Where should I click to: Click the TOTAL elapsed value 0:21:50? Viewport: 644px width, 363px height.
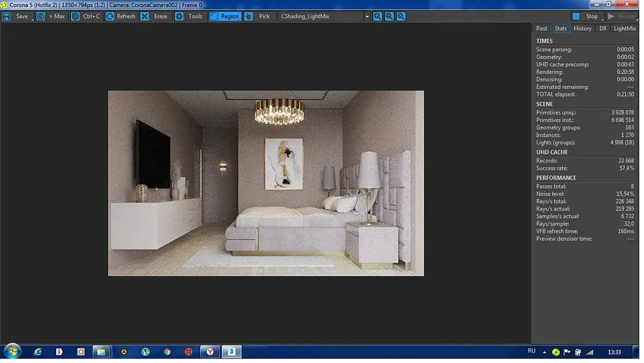625,94
